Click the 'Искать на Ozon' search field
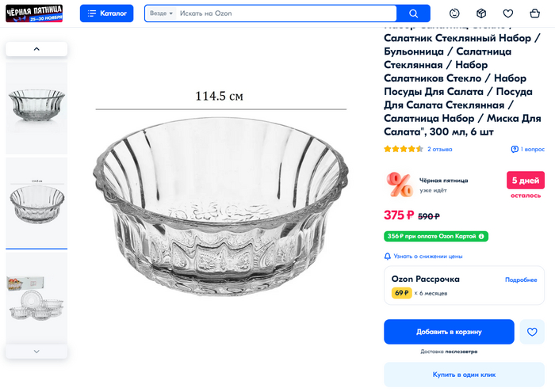 [x=285, y=13]
